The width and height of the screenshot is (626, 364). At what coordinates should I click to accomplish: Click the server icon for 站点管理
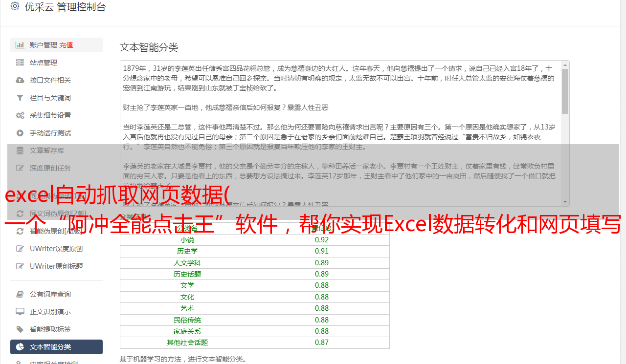20,63
